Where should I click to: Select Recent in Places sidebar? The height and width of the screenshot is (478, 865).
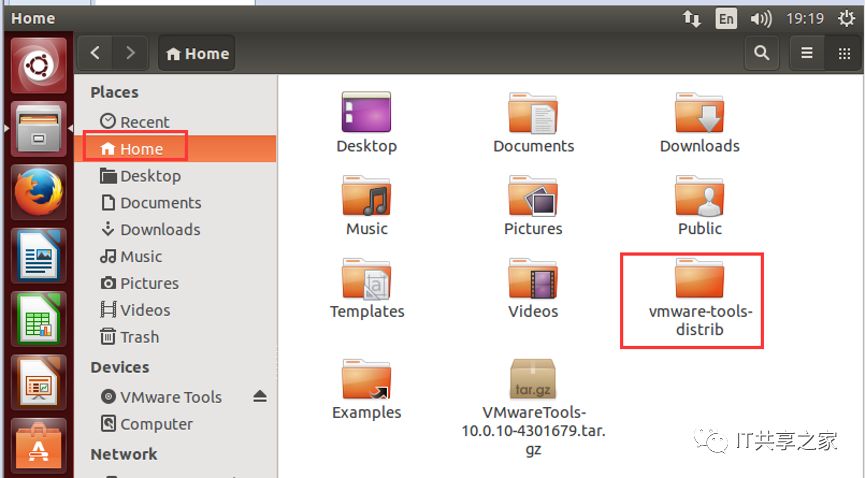[x=175, y=121]
